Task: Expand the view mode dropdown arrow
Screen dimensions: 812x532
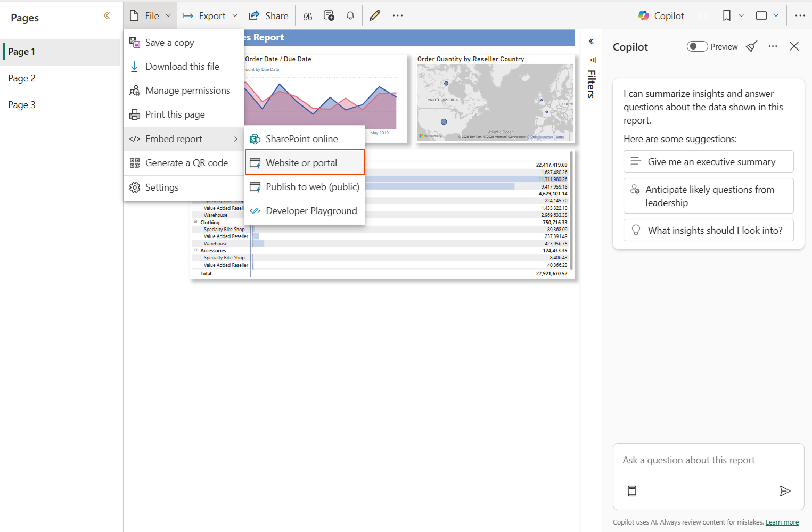Action: (776, 16)
